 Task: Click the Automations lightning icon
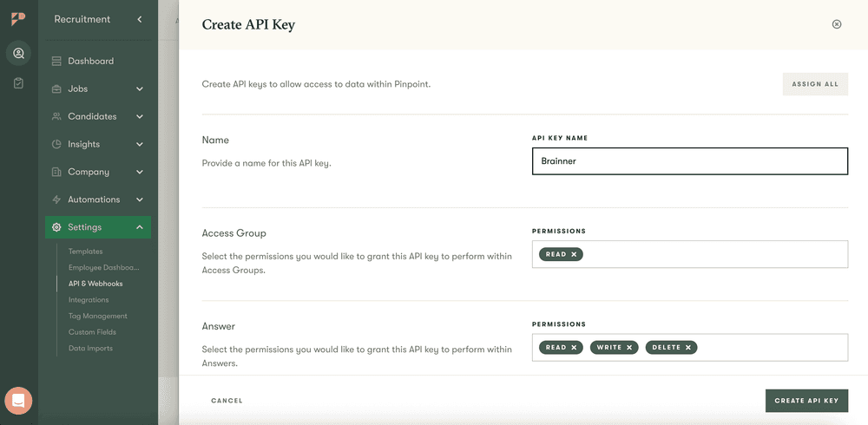tap(56, 199)
